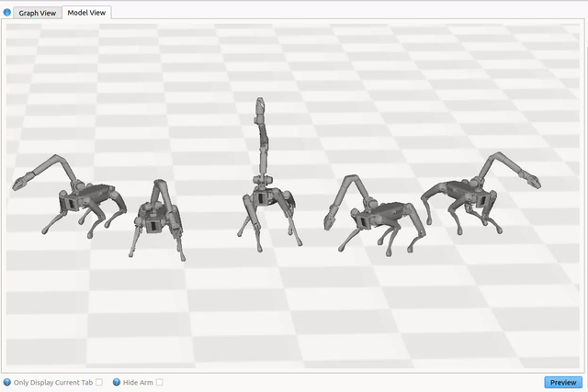
Task: Click the gripper of the far-right robot
Action: [x=532, y=180]
